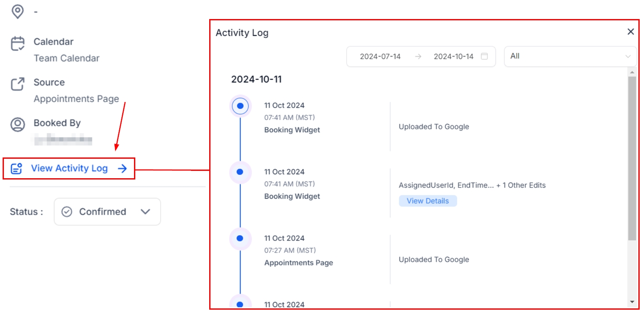Screen dimensions: 644x311
Task: Expand the All filter dropdown
Action: (x=570, y=56)
